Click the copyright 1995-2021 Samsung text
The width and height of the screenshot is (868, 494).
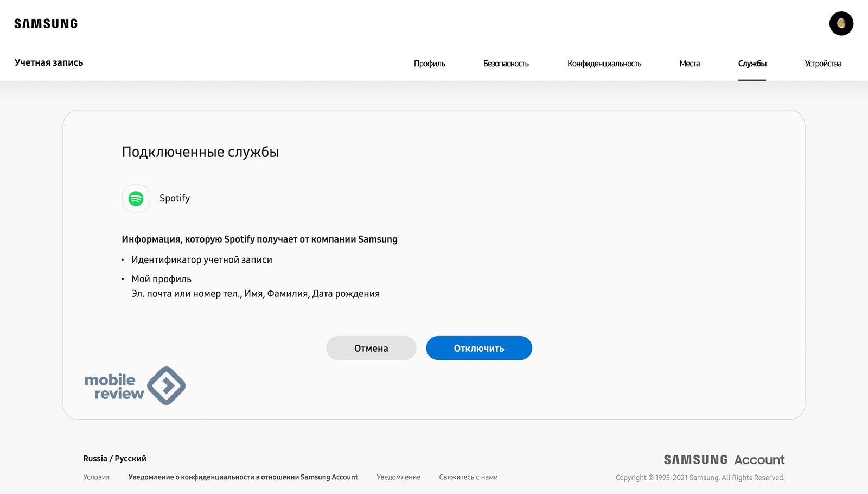pos(700,478)
